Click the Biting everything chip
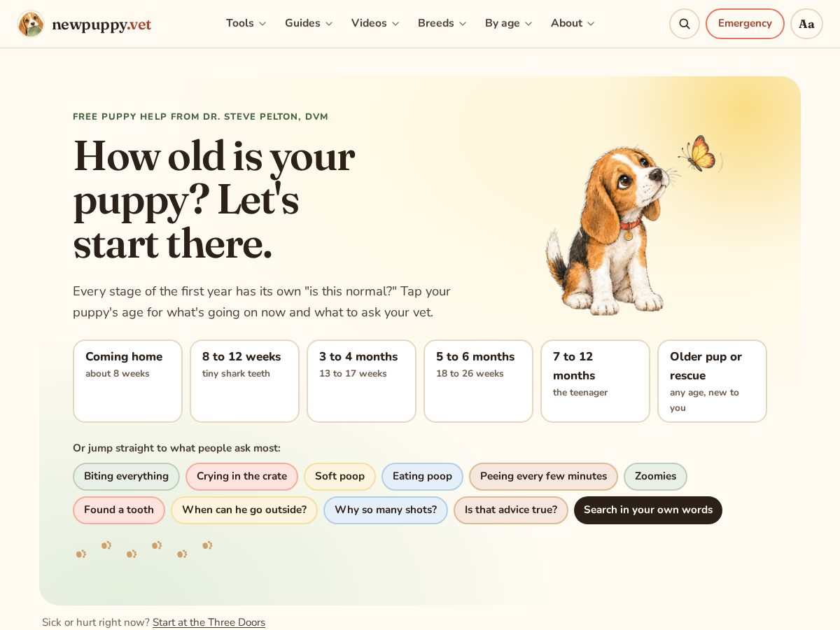Image resolution: width=840 pixels, height=630 pixels. pos(126,477)
